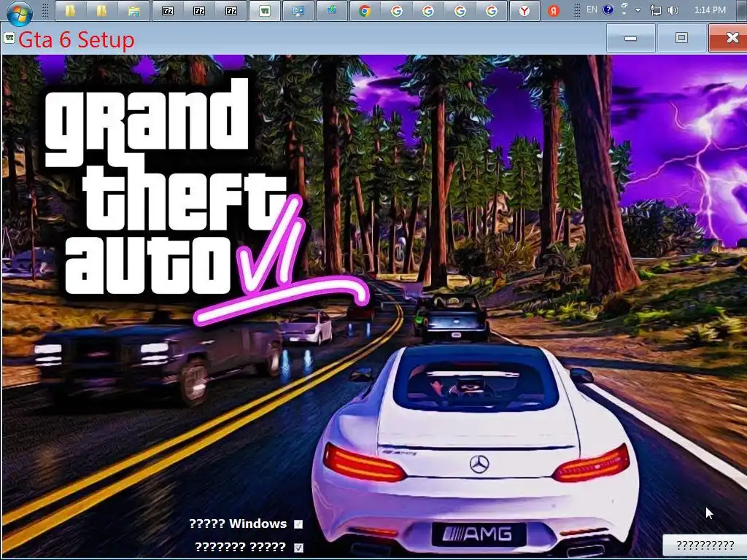Open the Windows Explorer taskbar icon
Image resolution: width=747 pixels, height=560 pixels.
point(134,11)
